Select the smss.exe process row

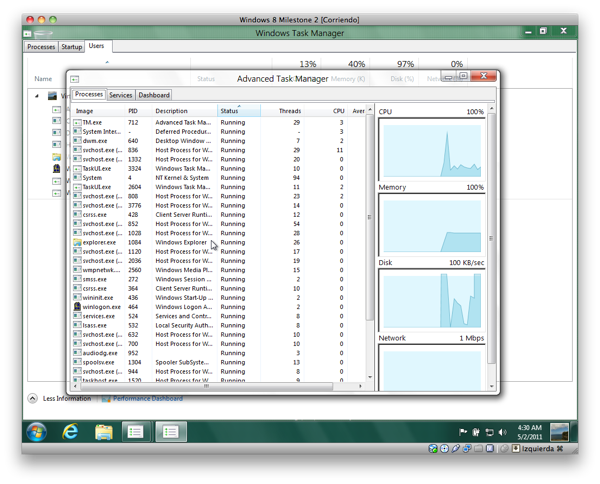coord(219,279)
